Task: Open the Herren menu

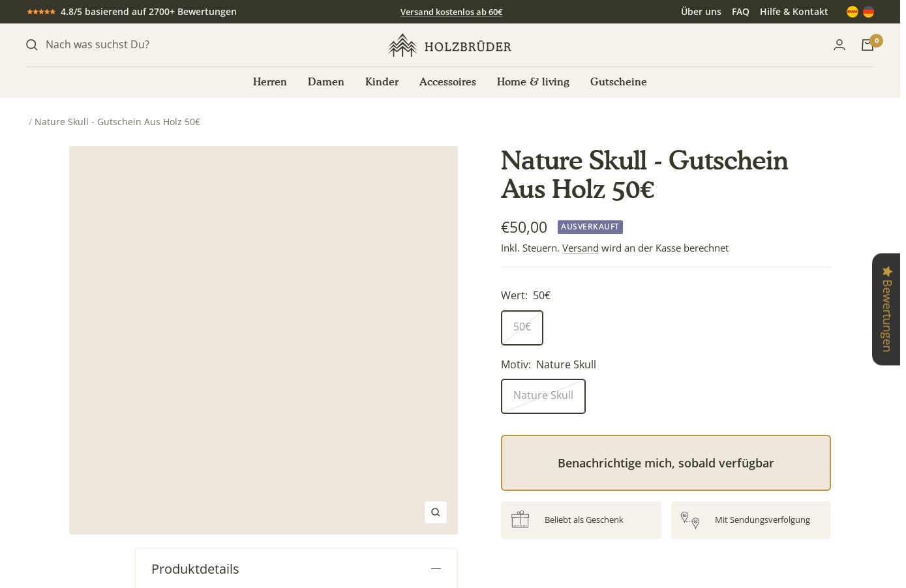Action: (270, 81)
